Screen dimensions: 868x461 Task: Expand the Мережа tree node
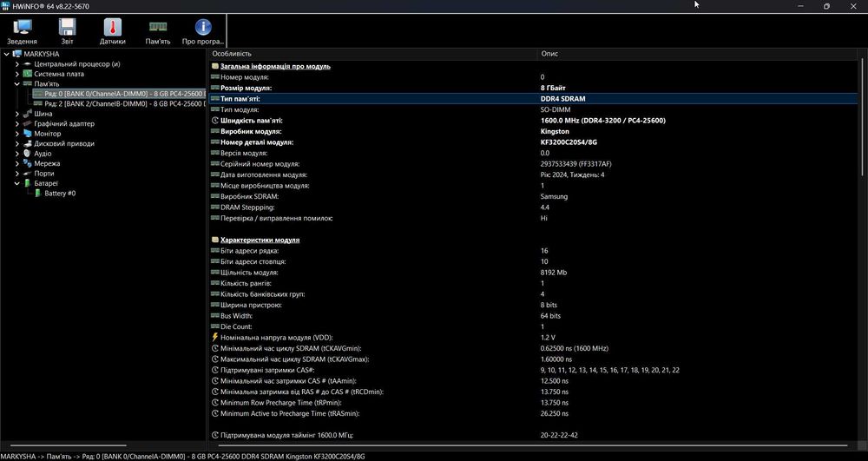(16, 164)
